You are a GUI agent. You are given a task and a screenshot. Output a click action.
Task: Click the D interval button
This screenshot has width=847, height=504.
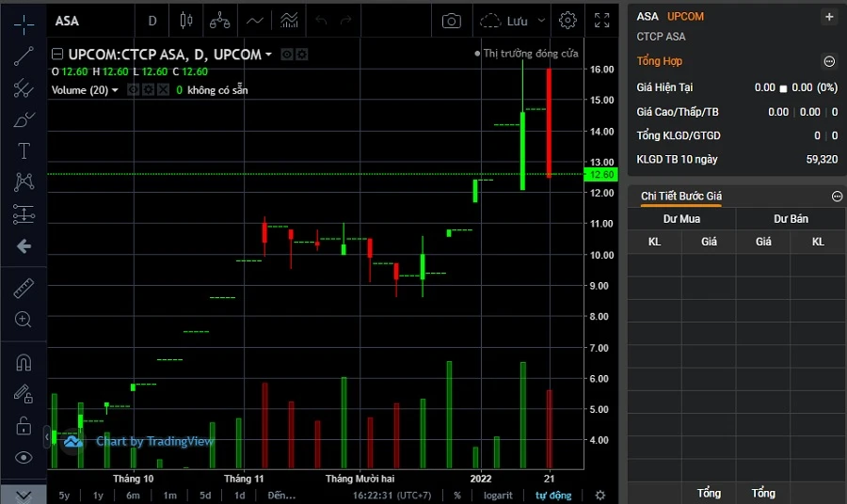(152, 20)
